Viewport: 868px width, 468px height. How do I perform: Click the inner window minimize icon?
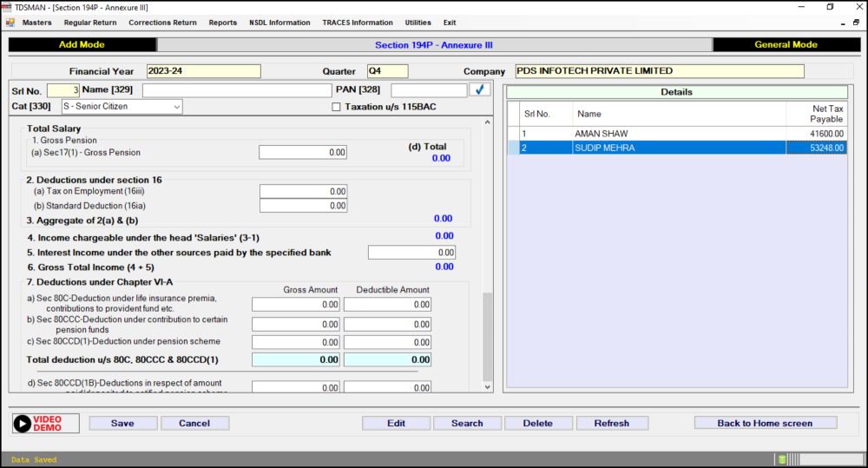843,23
